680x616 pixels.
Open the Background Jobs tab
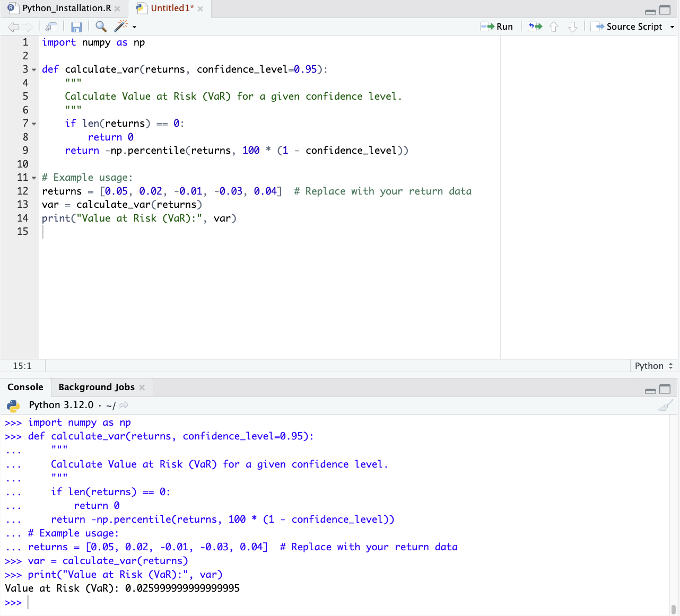97,387
